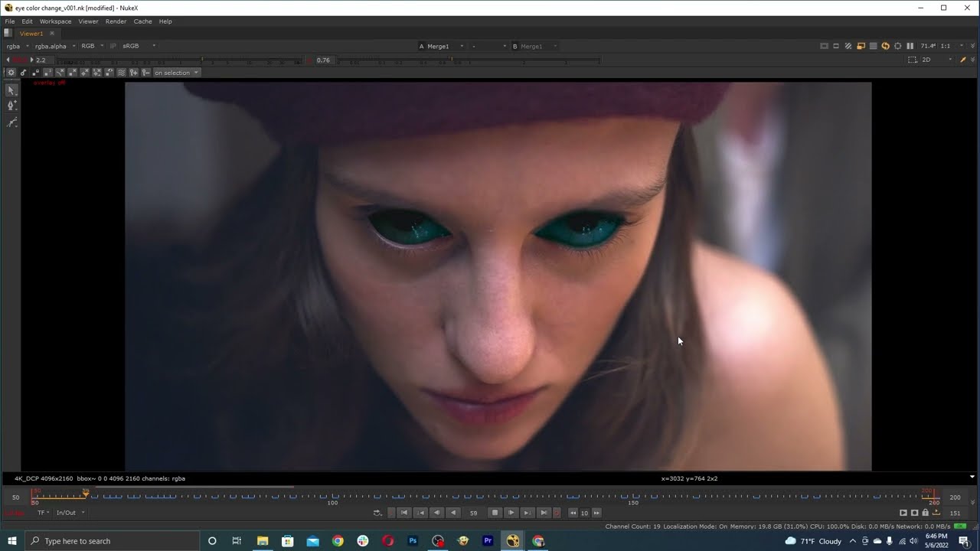Select the add points pen tool
The height and width of the screenshot is (551, 980).
point(11,106)
